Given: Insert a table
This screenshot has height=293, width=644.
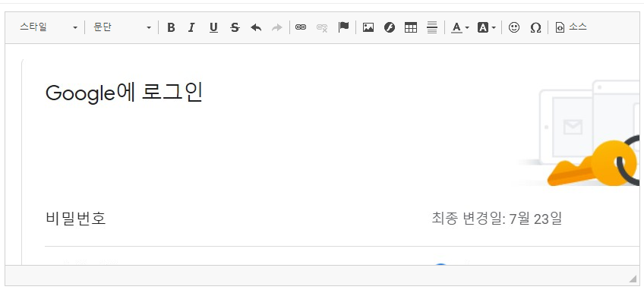Looking at the screenshot, I should coord(411,27).
